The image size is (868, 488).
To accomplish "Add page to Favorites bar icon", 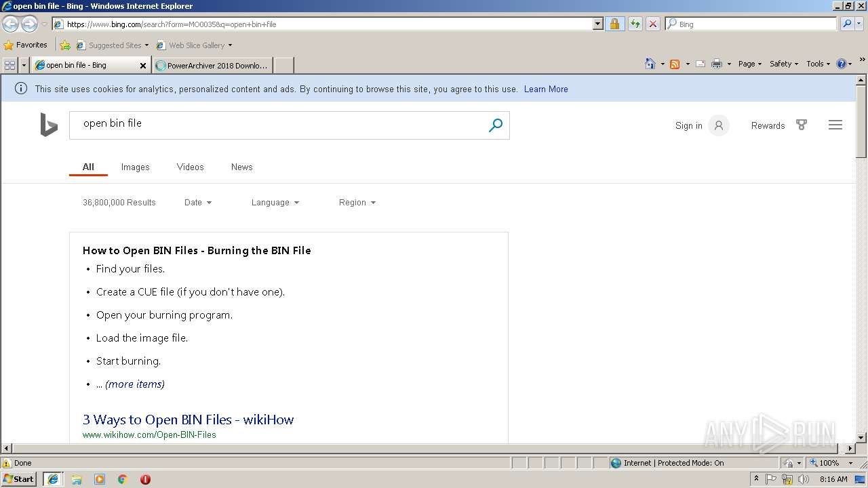I will [65, 45].
